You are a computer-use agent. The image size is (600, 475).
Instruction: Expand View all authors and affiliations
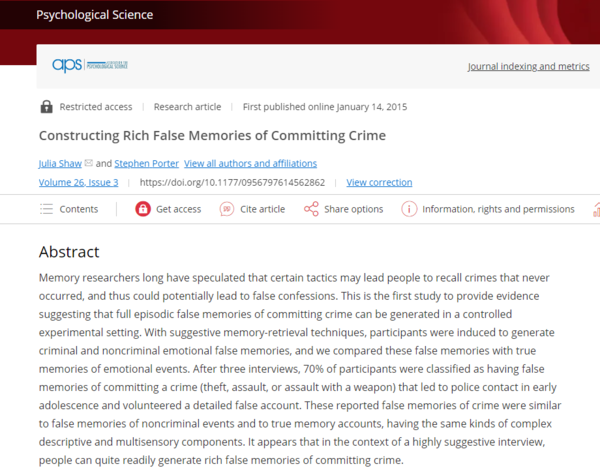(250, 163)
